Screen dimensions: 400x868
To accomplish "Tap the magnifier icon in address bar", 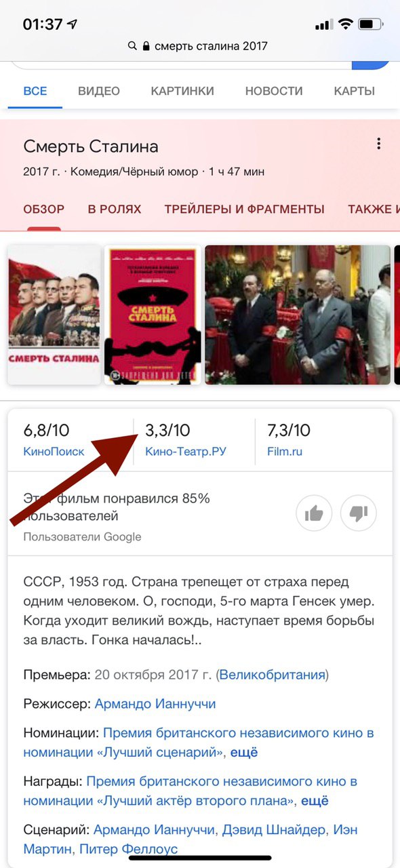I will point(133,46).
